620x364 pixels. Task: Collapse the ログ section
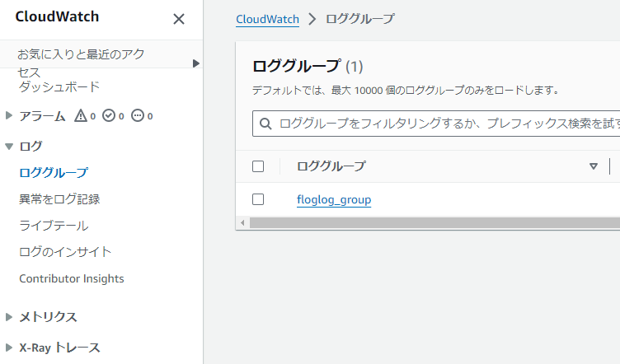click(9, 147)
